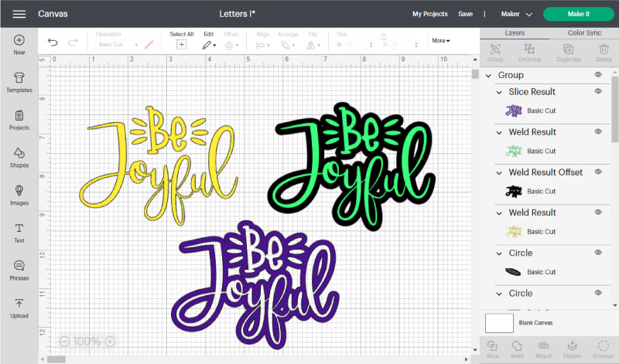Toggle visibility of Weld Result Offset layer

pos(598,172)
